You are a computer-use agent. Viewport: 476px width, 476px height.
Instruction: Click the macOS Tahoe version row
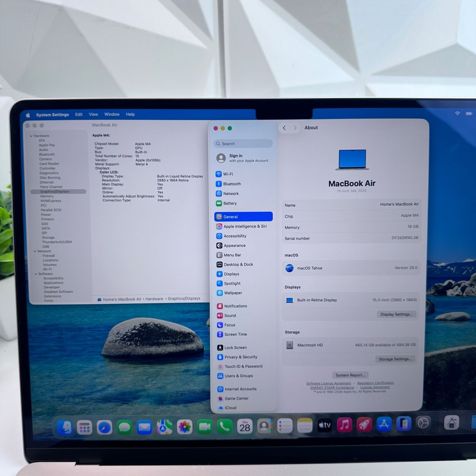pyautogui.click(x=351, y=268)
